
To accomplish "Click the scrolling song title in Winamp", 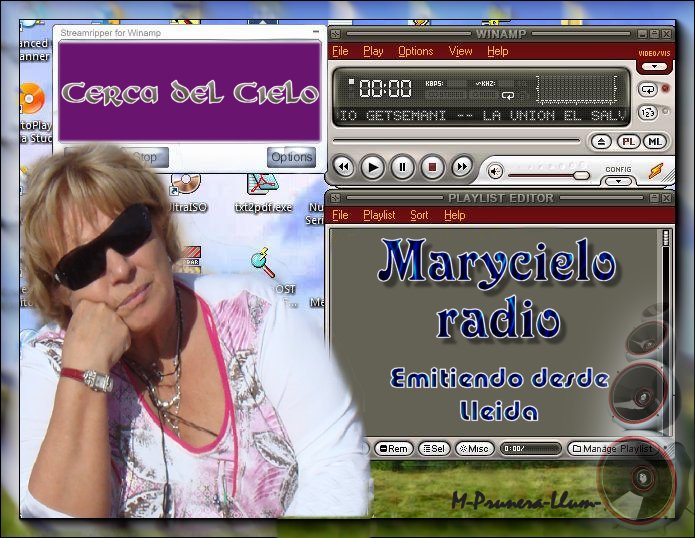I will pyautogui.click(x=481, y=116).
